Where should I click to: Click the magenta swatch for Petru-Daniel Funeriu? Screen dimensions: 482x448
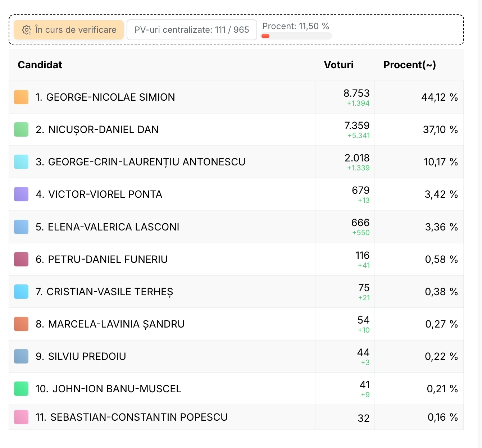point(21,259)
